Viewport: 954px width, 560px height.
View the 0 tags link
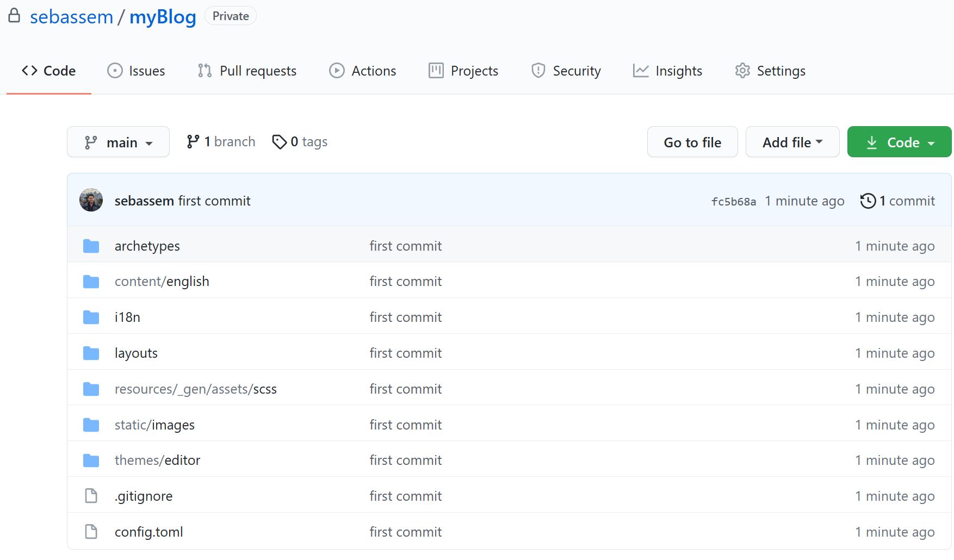(x=300, y=142)
